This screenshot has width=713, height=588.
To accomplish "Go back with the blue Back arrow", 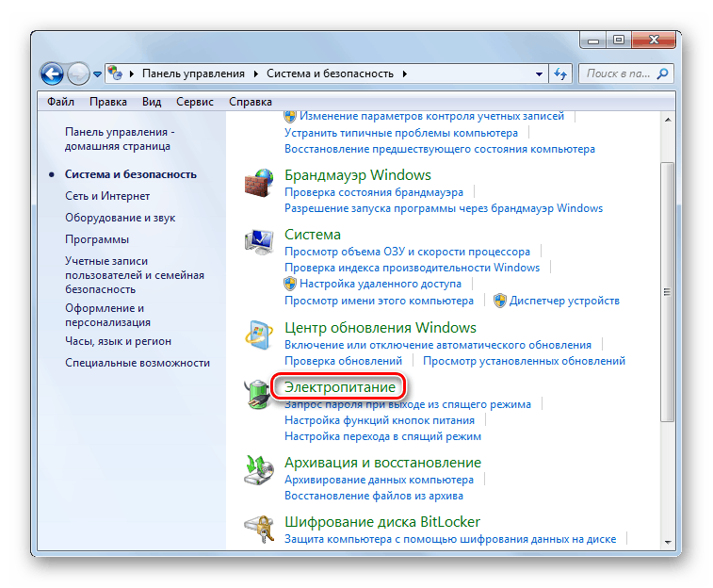I will pyautogui.click(x=52, y=73).
